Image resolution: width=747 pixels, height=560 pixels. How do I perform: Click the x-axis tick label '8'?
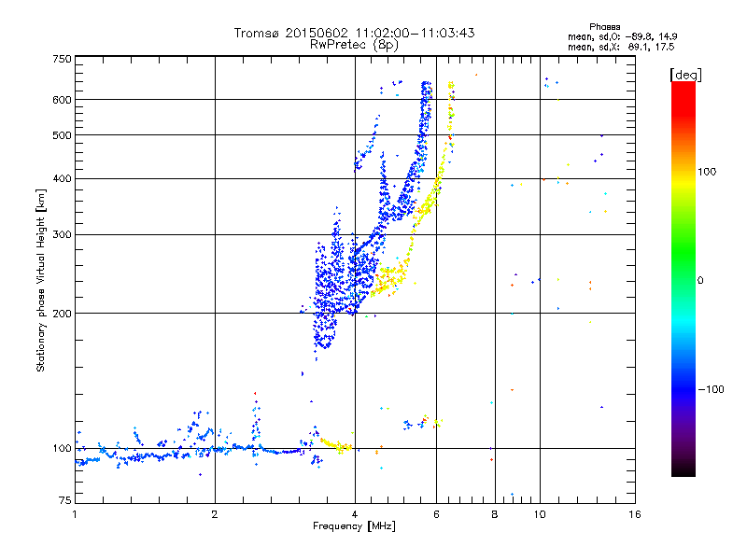(495, 514)
